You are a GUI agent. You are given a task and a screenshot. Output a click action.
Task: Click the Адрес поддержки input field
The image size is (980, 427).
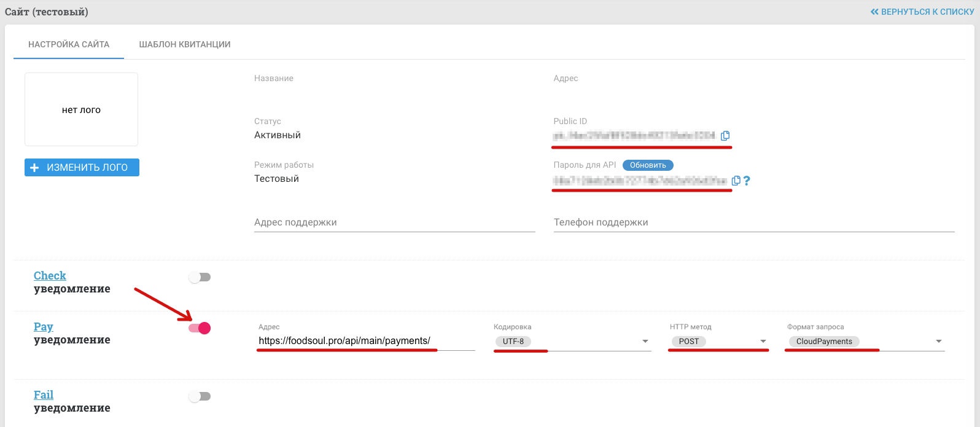click(394, 222)
